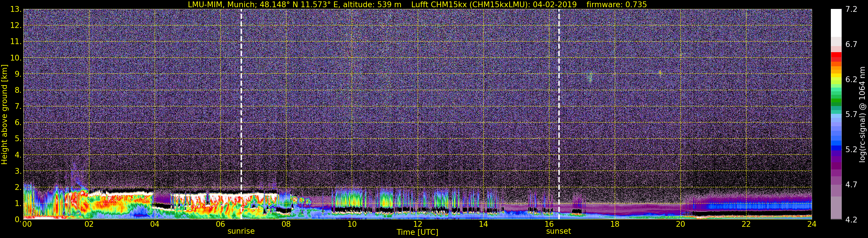Click the colorbar tick value '5.7'

[x=851, y=115]
